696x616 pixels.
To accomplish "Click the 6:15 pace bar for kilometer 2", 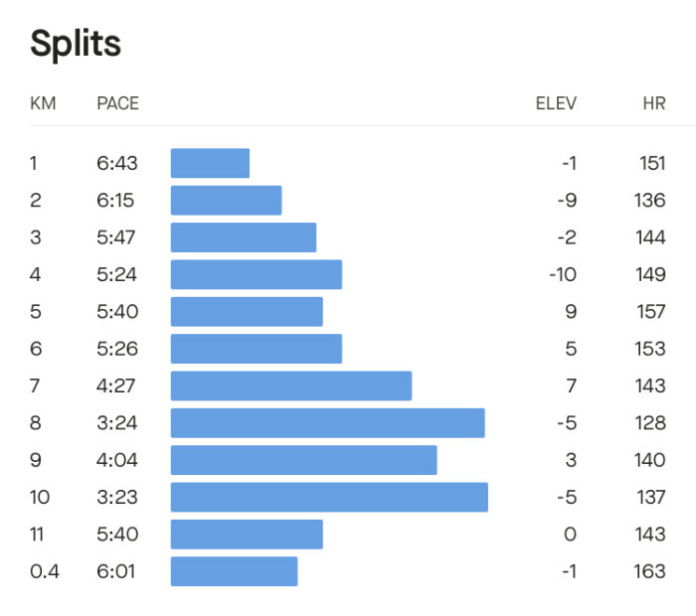I will click(227, 201).
